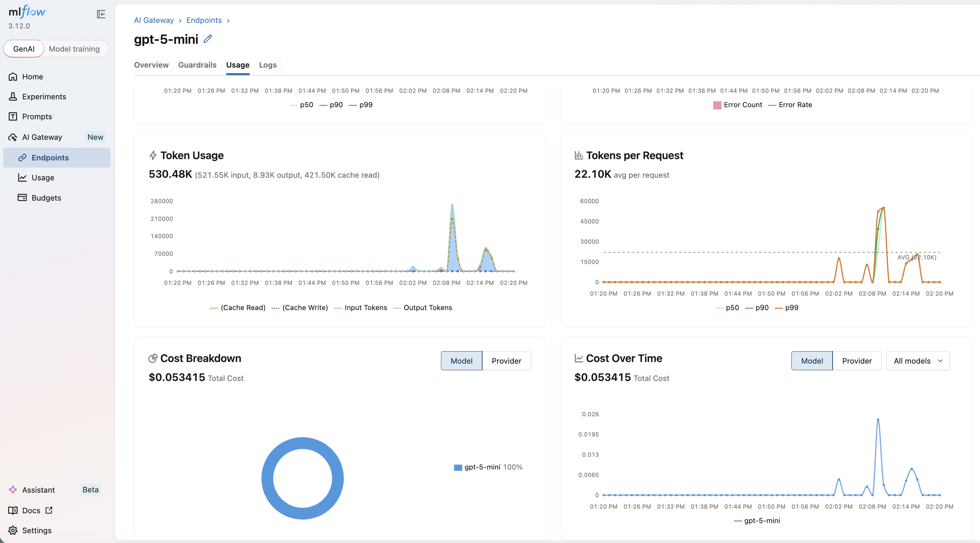
Task: Switch to GenAI mode
Action: pyautogui.click(x=24, y=49)
